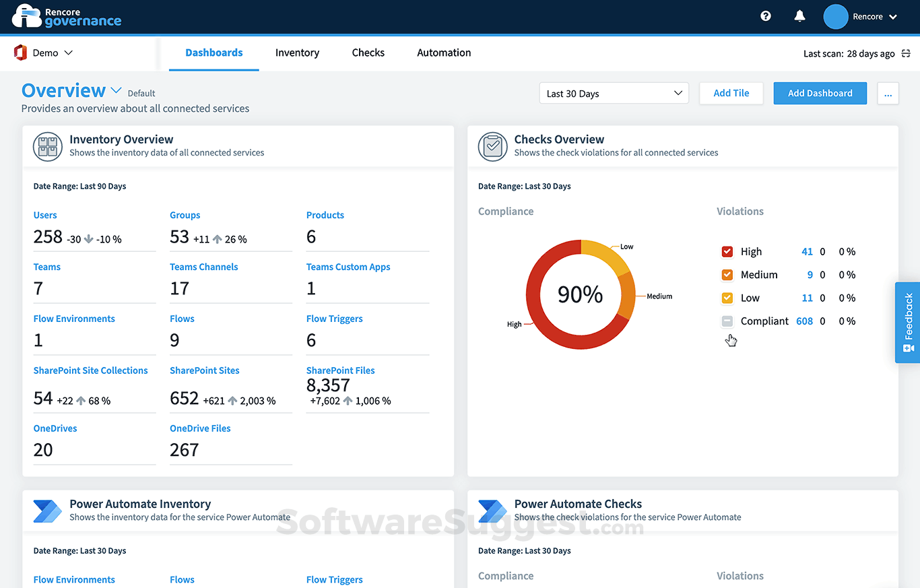This screenshot has height=588, width=920.
Task: Expand the Overview dashboard chevron
Action: (x=116, y=90)
